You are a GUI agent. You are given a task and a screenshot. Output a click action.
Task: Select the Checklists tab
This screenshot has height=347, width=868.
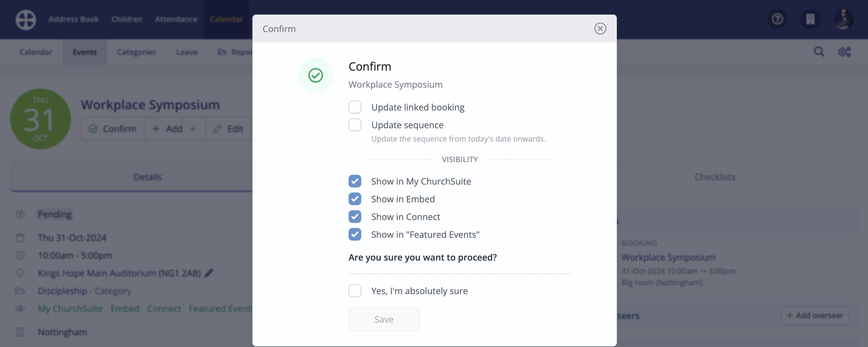coord(715,177)
